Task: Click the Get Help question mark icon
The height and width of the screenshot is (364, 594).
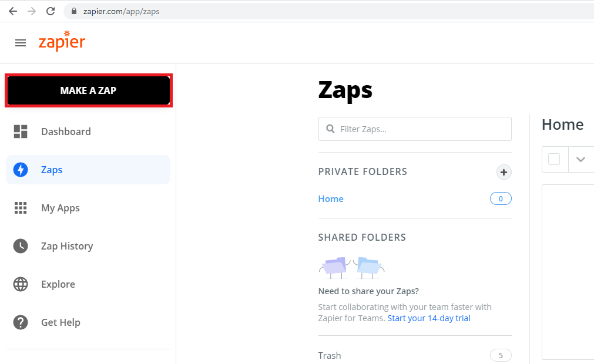Action: pyautogui.click(x=21, y=322)
